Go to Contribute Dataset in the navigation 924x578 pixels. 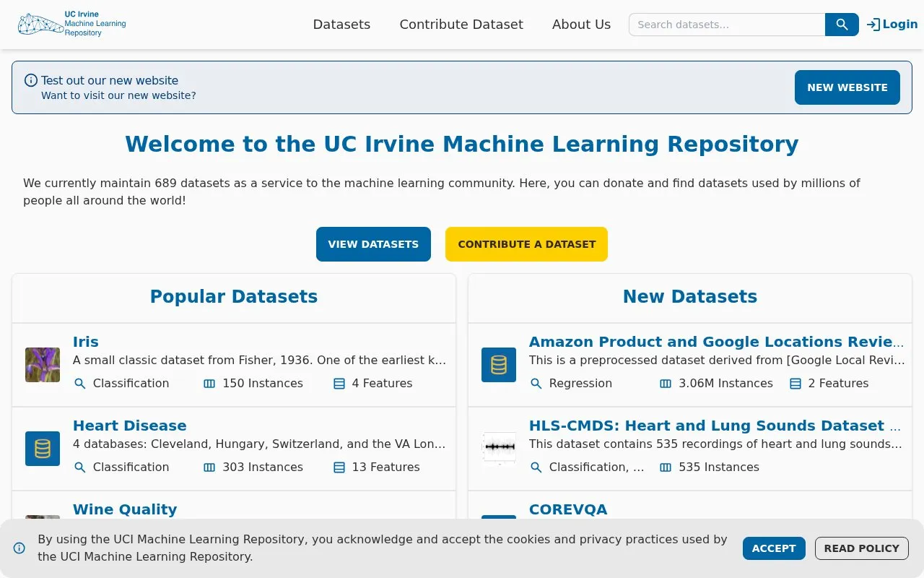coord(461,25)
